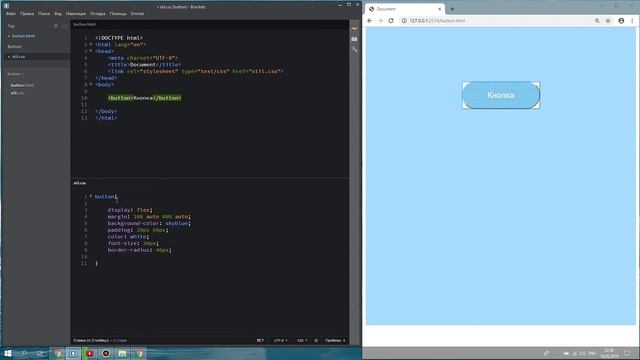
Task: Open the Chrome profile avatar icon
Action: point(621,20)
